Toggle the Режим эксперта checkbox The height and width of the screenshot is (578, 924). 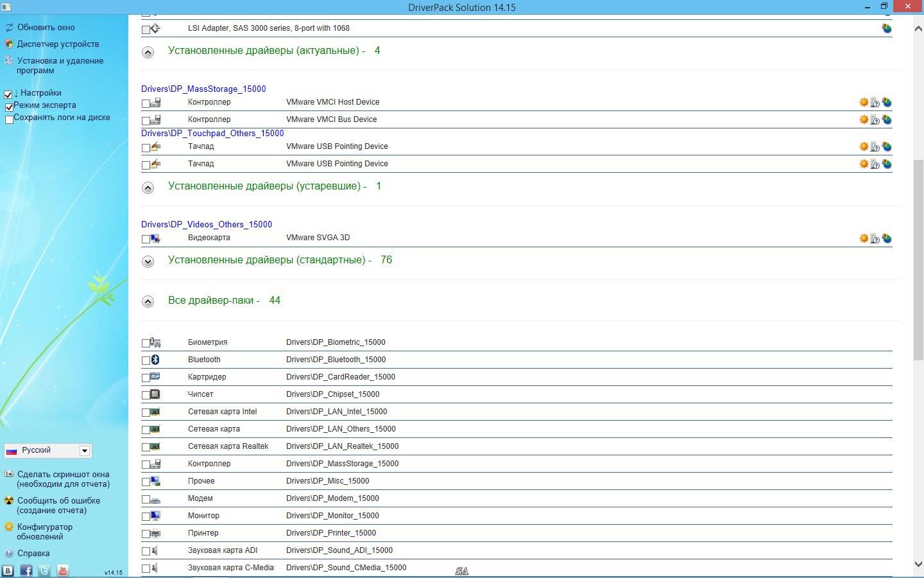[x=8, y=107]
